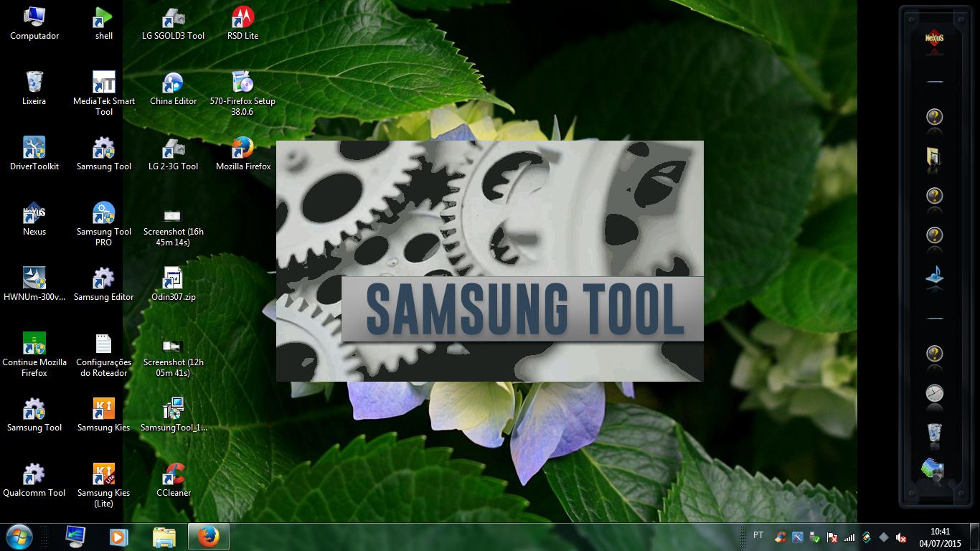Open the Windows Start menu
This screenshot has width=980, height=551.
[x=19, y=536]
